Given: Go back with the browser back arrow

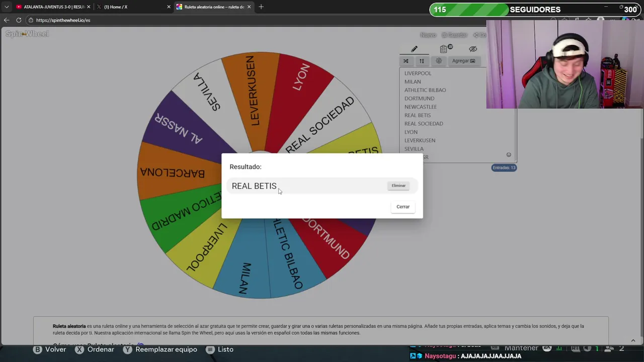Looking at the screenshot, I should pyautogui.click(x=7, y=20).
